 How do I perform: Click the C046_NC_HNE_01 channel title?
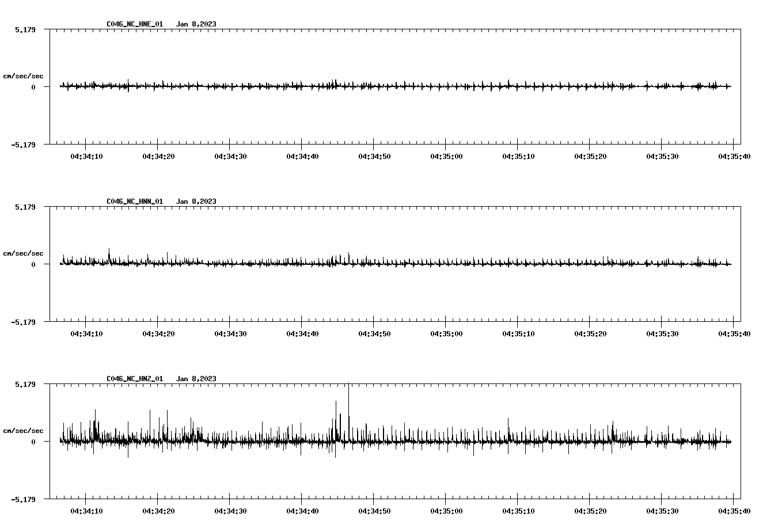134,24
